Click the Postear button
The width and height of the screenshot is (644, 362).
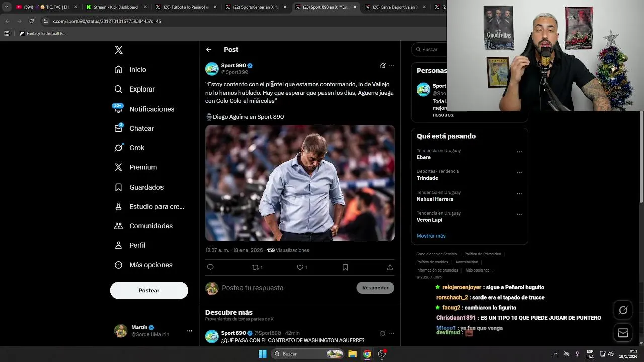click(149, 290)
